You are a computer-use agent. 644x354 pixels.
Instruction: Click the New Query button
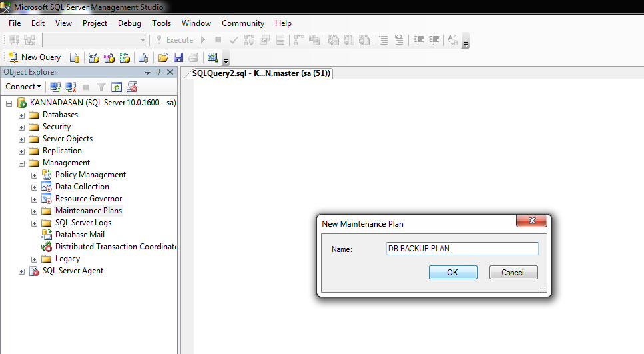tap(35, 57)
